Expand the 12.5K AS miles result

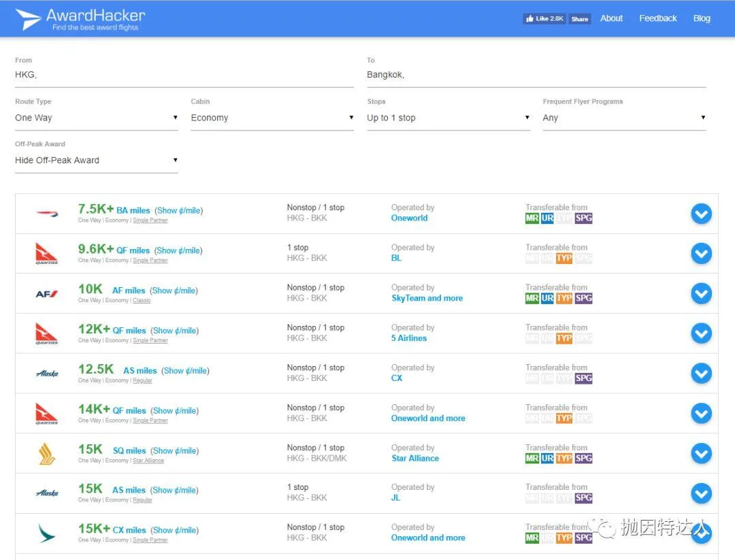point(701,374)
